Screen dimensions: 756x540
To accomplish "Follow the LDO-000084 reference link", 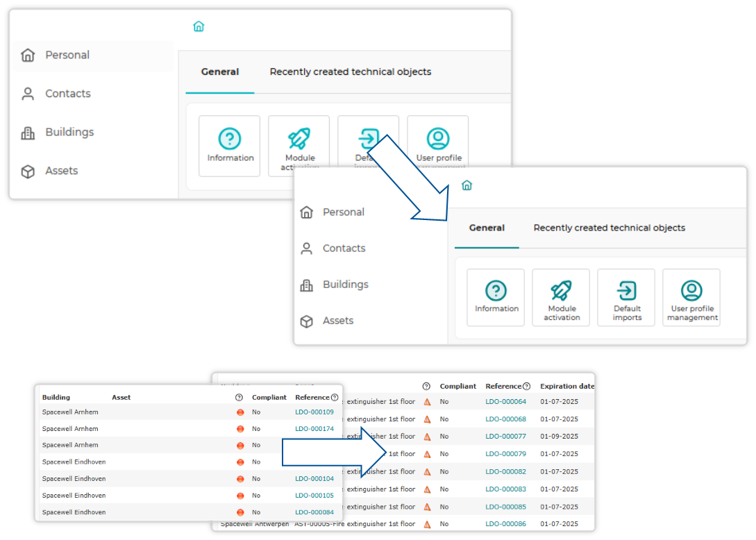I will click(314, 512).
